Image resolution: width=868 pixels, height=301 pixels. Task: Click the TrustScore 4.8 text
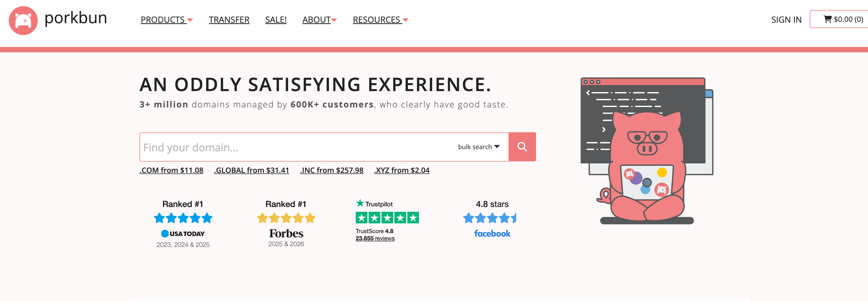point(374,231)
